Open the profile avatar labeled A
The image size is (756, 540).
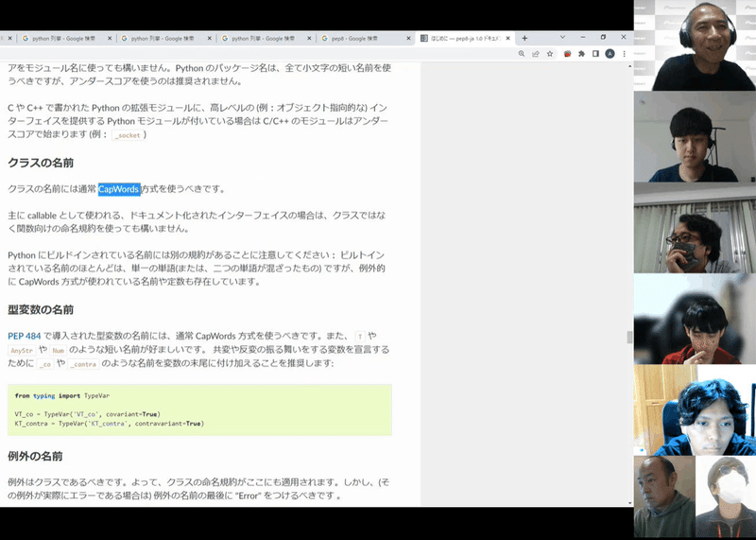pyautogui.click(x=610, y=54)
